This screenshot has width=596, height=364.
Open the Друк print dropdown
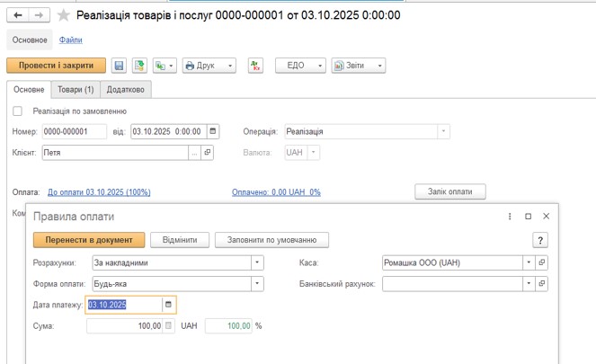[209, 66]
